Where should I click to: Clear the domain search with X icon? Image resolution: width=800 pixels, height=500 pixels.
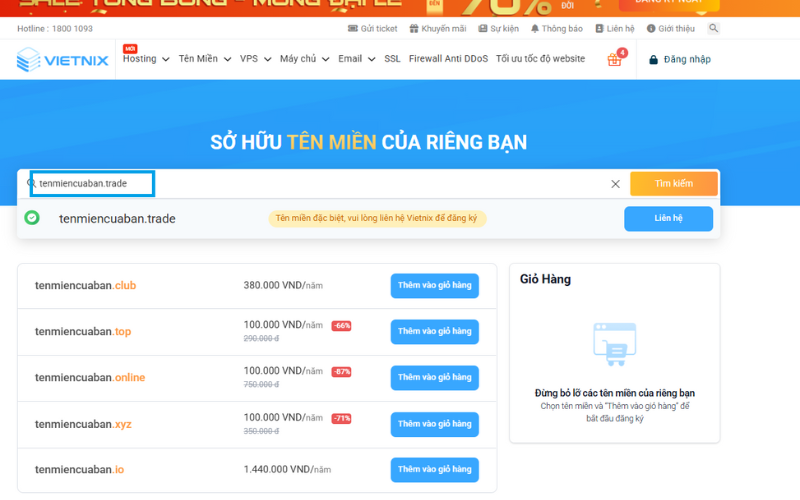tap(616, 184)
